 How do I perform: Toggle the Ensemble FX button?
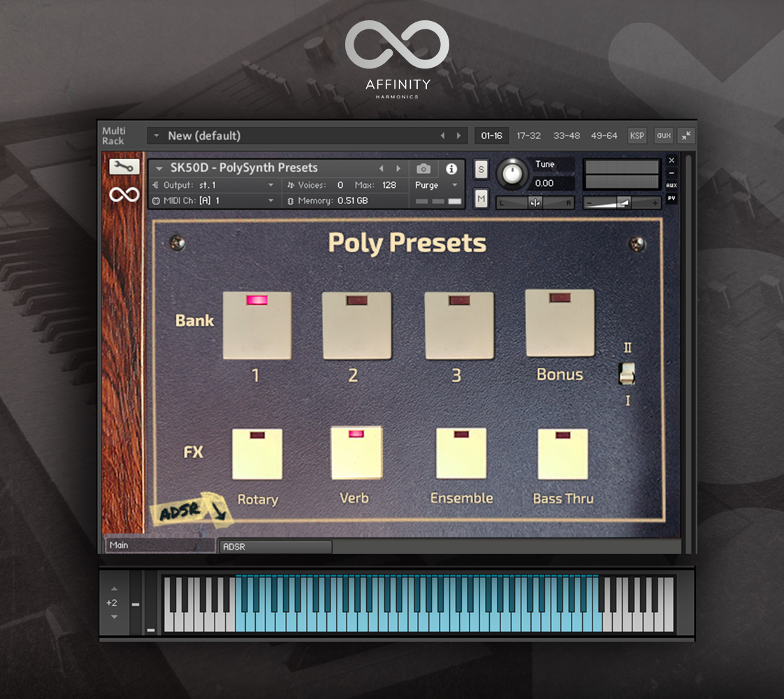pos(461,453)
